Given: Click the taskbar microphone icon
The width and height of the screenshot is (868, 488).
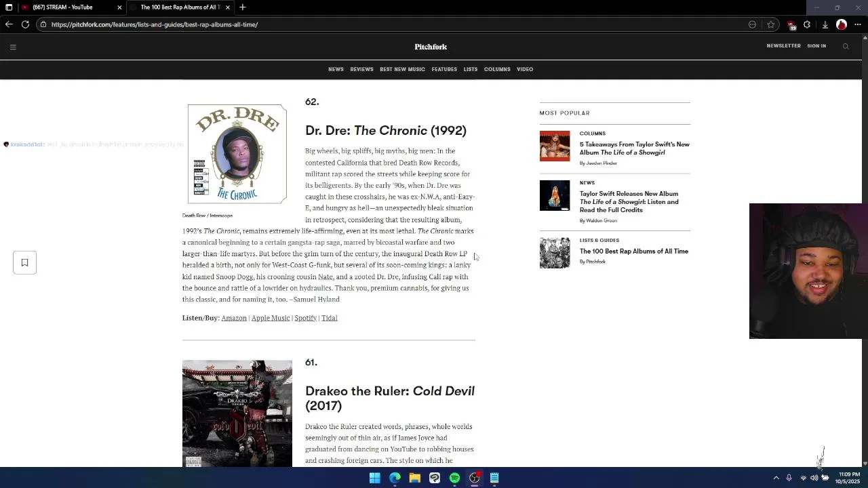Looking at the screenshot, I should click(789, 478).
